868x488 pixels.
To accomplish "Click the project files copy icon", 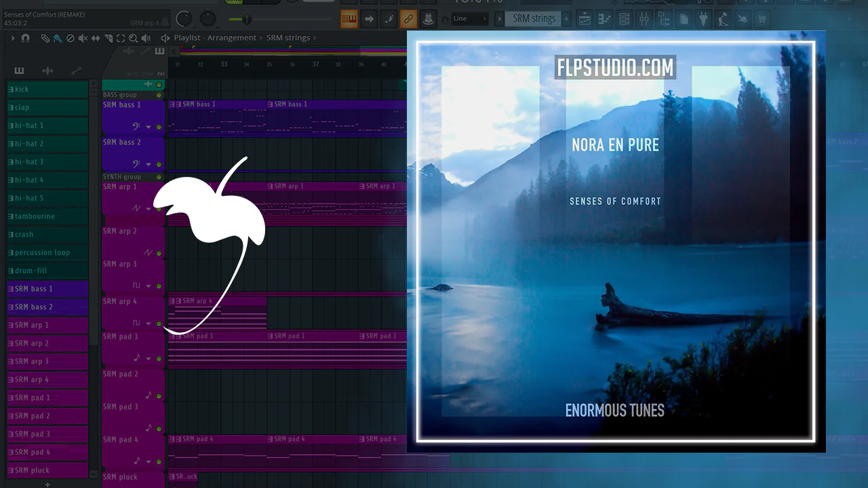I will click(x=684, y=19).
